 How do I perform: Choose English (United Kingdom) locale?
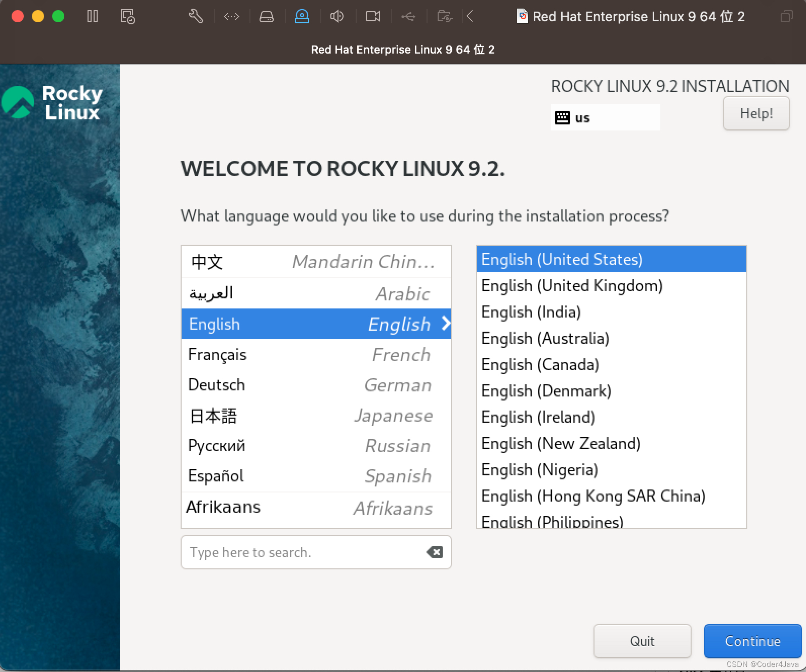[x=612, y=286]
